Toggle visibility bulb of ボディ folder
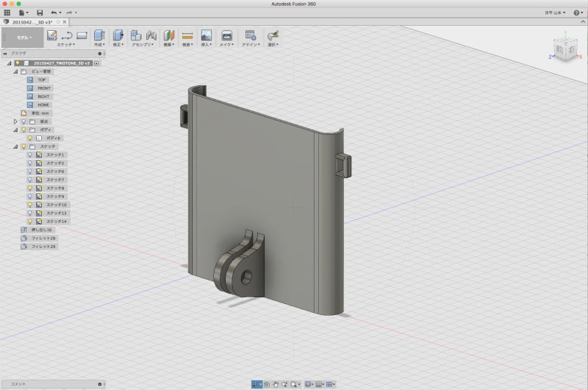The image size is (588, 390). [24, 130]
